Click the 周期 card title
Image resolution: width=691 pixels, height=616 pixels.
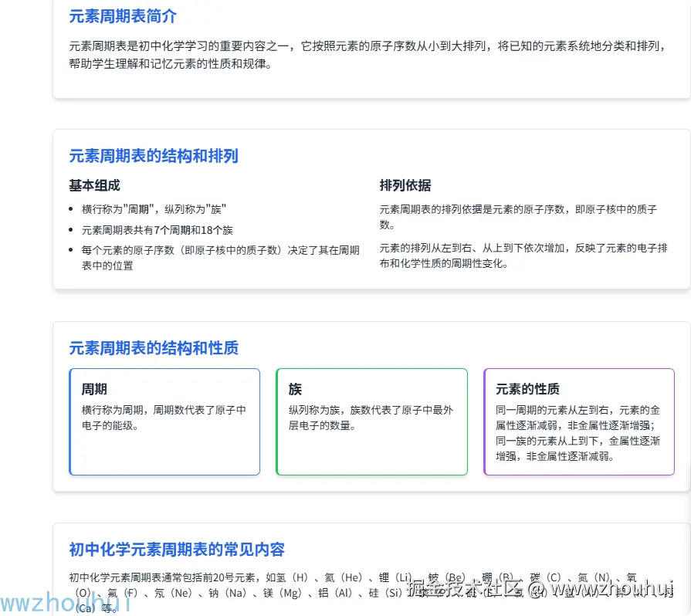[x=94, y=389]
